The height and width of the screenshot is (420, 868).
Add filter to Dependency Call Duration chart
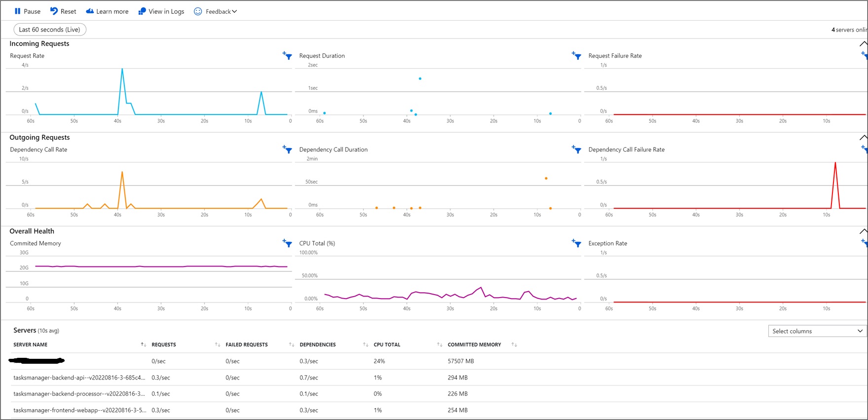pyautogui.click(x=576, y=149)
